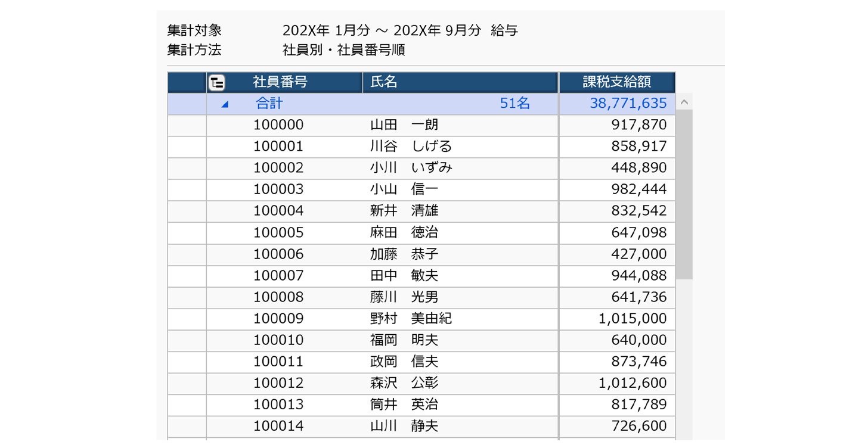Select employee number 100005
Image resolution: width=868 pixels, height=445 pixels.
pos(278,232)
